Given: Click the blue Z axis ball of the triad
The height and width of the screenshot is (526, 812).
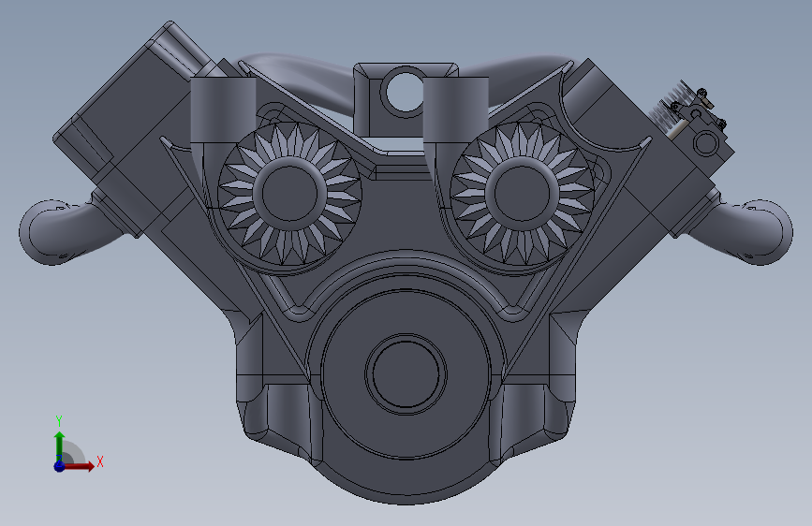Looking at the screenshot, I should [x=60, y=466].
